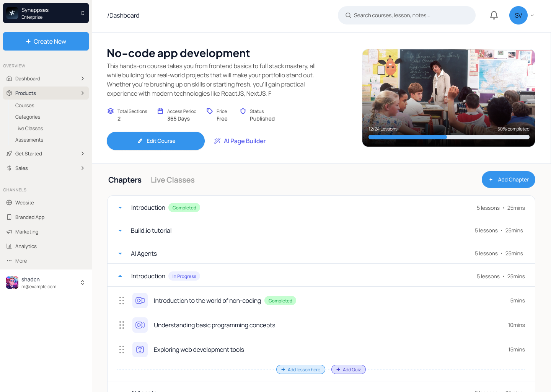
Task: Click the search magnifier icon
Action: [348, 15]
